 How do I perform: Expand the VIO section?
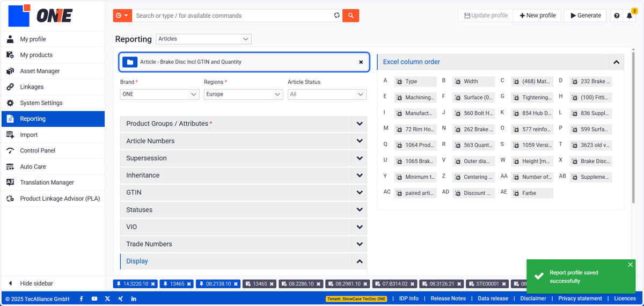244,227
